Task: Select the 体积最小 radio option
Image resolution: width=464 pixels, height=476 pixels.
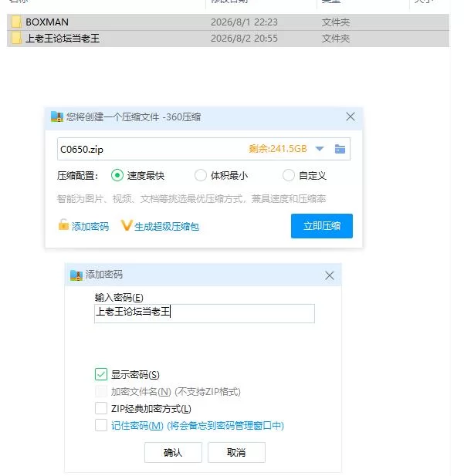Action: (200, 175)
